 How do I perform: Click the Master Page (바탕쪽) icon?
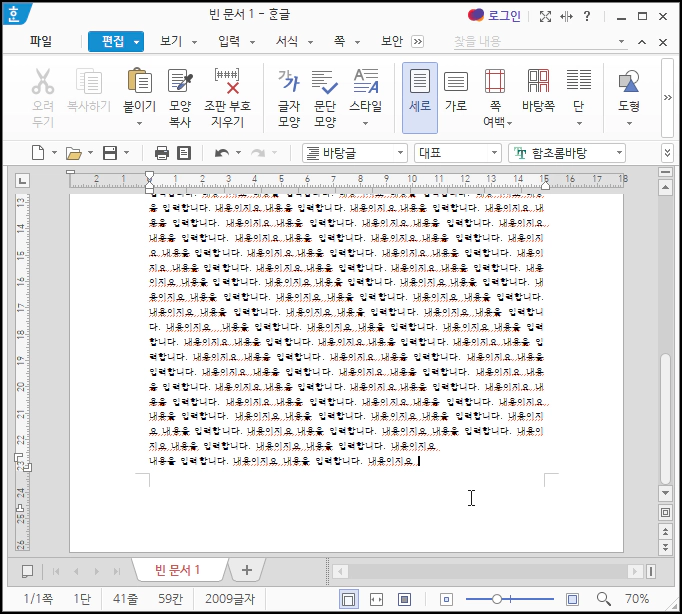click(538, 81)
